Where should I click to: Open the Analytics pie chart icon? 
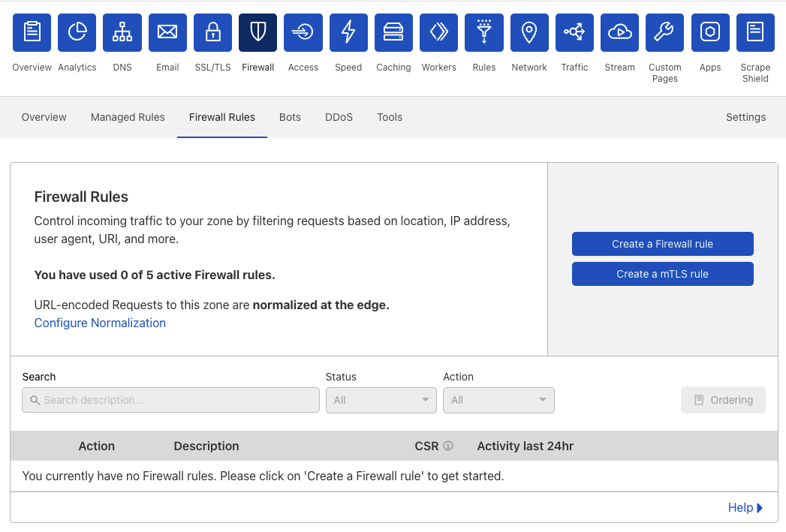pyautogui.click(x=77, y=32)
